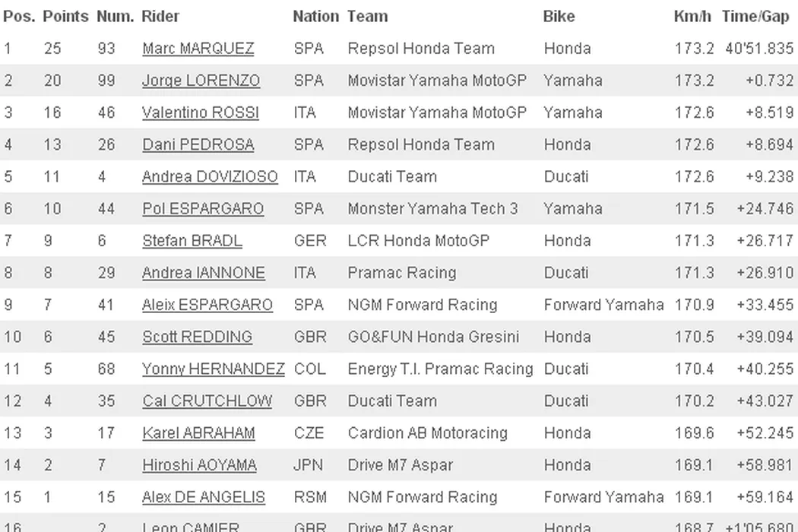Image resolution: width=798 pixels, height=532 pixels.
Task: Open Yonny HERNANDEZ rider page
Action: (x=213, y=369)
